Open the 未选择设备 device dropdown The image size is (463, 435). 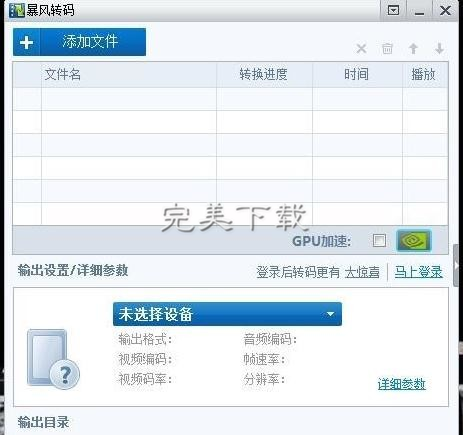[227, 314]
